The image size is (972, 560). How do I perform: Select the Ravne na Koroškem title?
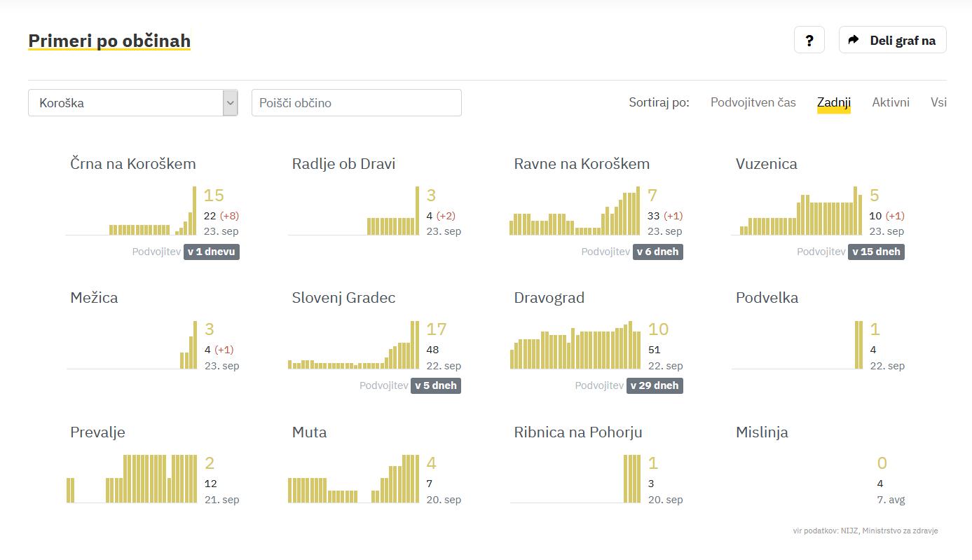point(581,164)
